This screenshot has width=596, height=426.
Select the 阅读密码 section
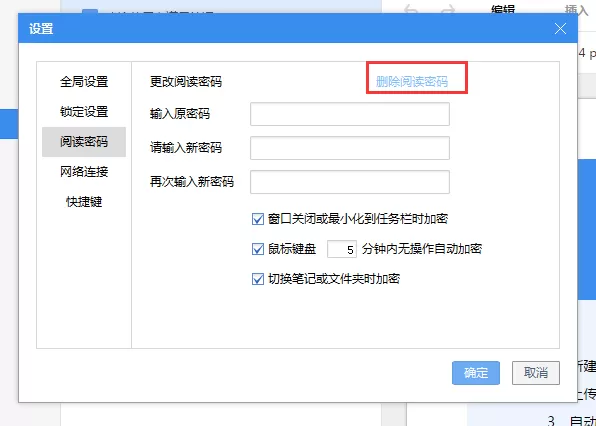tap(84, 142)
